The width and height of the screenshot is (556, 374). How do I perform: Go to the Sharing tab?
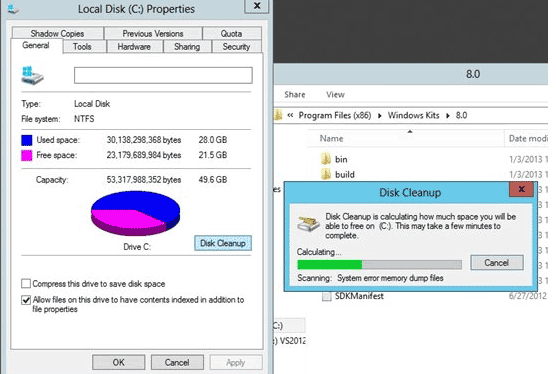click(x=187, y=46)
